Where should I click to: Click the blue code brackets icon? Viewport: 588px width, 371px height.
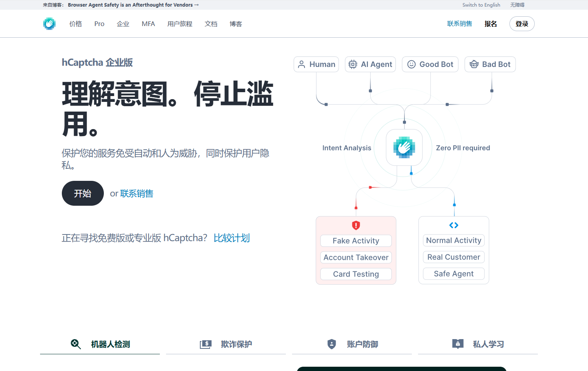point(453,225)
